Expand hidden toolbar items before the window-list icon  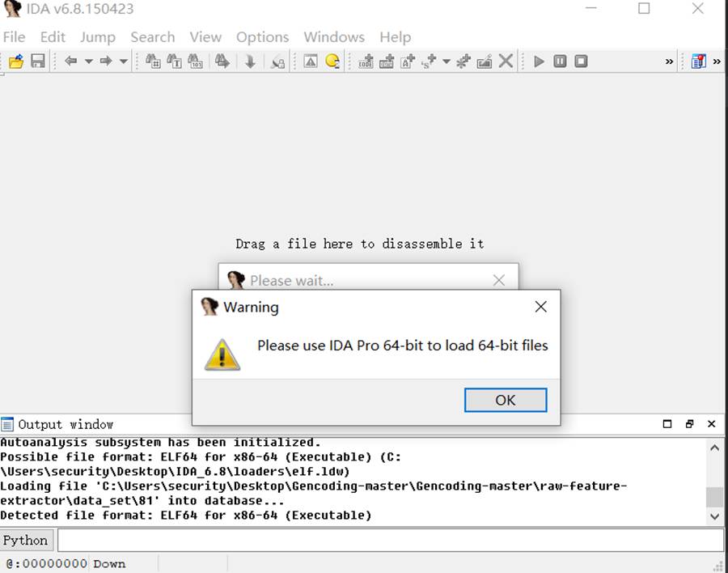click(669, 62)
